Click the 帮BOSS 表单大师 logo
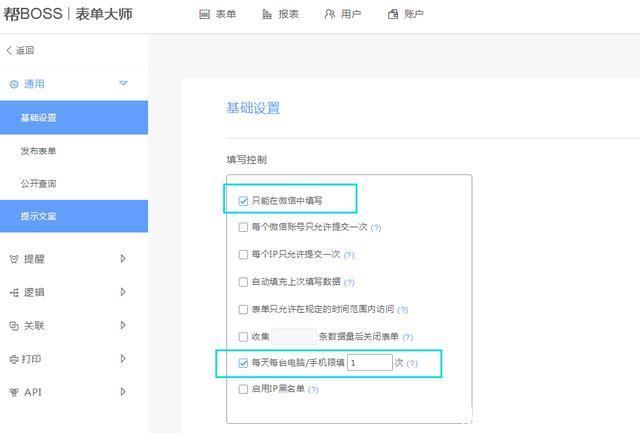Screen dimensions: 640x433 (68, 14)
